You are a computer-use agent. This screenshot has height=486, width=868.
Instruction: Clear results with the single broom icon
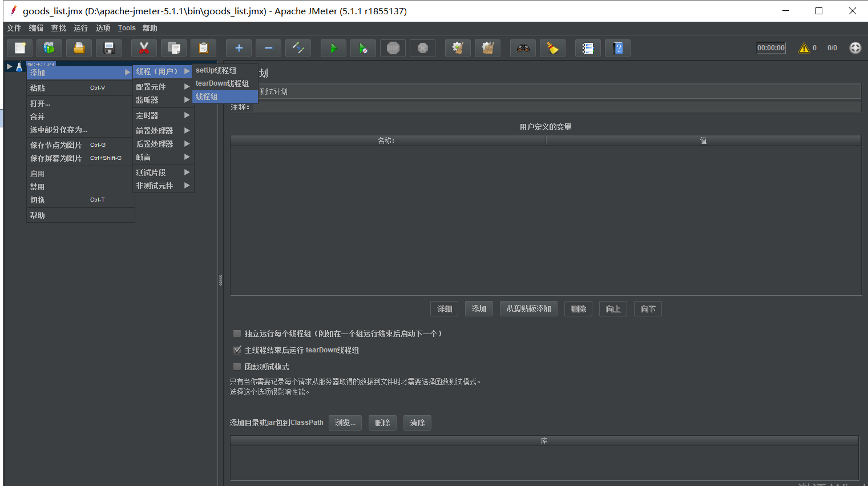pyautogui.click(x=458, y=48)
